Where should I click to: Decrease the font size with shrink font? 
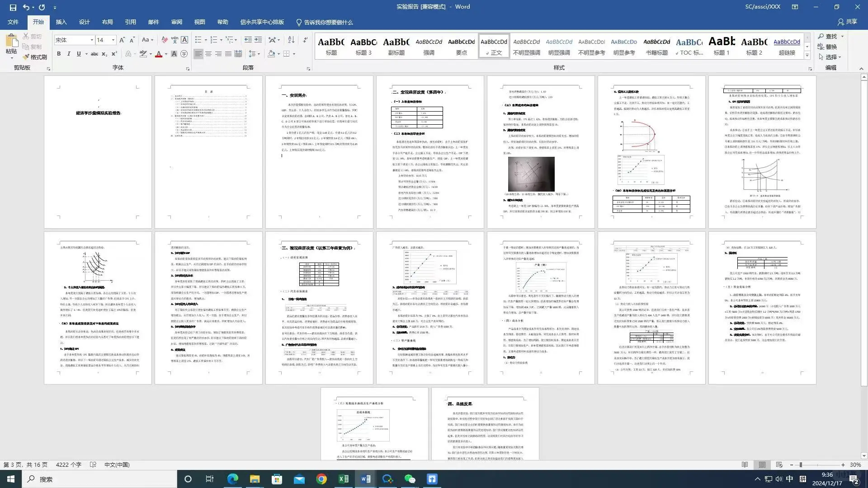click(x=132, y=40)
